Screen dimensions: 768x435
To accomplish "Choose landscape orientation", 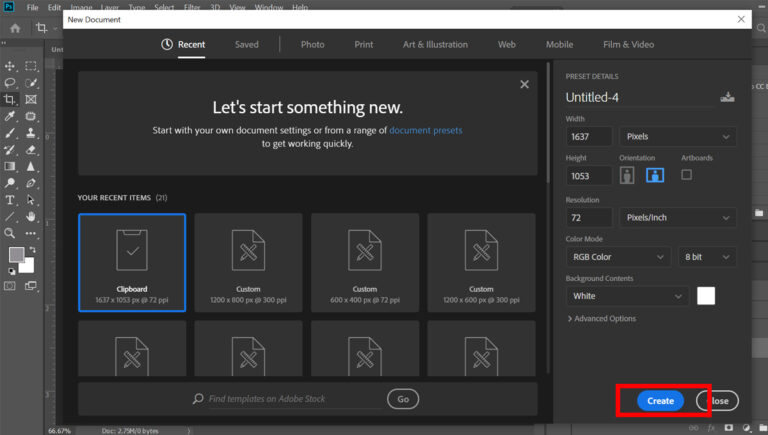I will click(655, 175).
